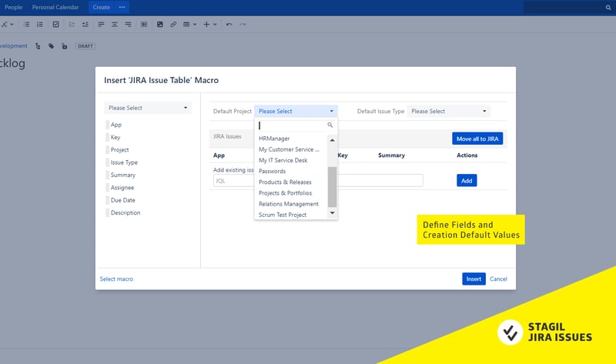Toggle the Issue Type field checkbox
This screenshot has height=364, width=616.
tap(107, 162)
